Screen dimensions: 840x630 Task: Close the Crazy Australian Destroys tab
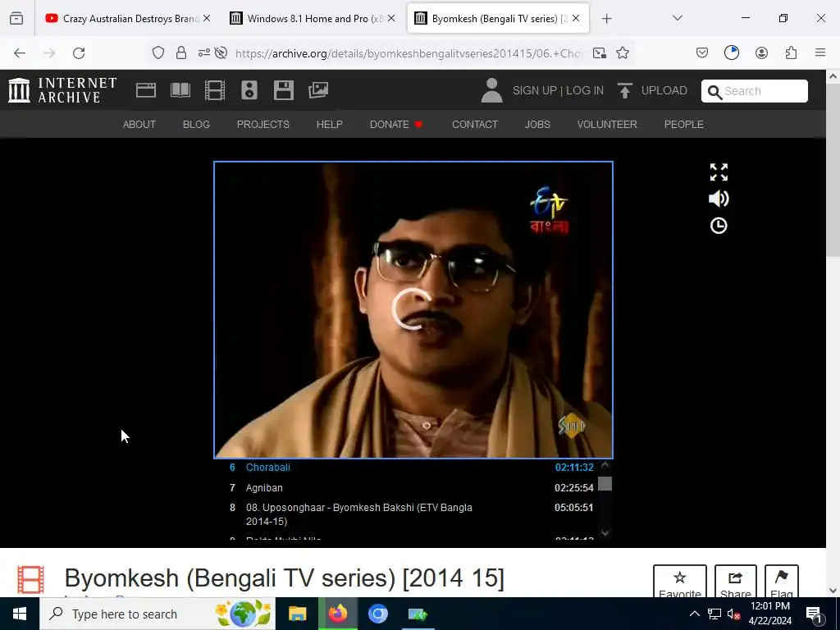pos(207,18)
